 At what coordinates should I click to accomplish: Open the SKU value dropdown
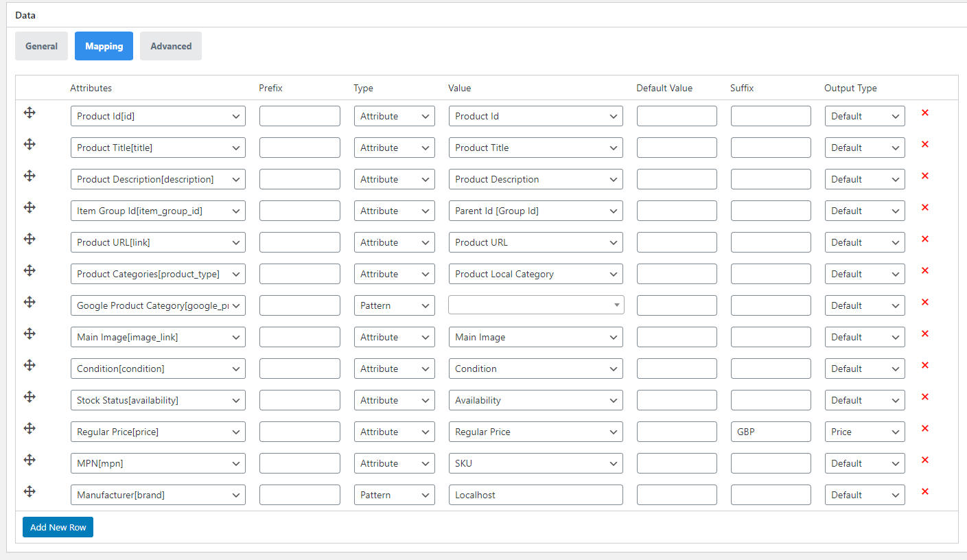point(536,463)
